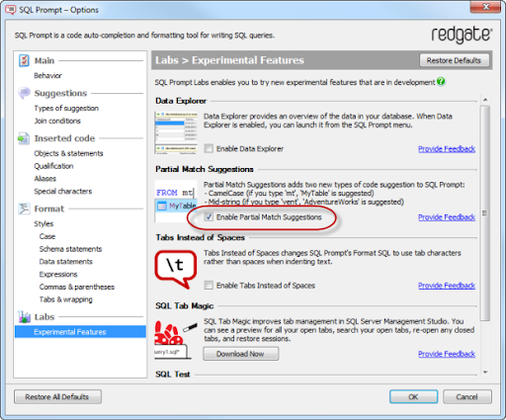506x420 pixels.
Task: Open Schema statements format page
Action: [70, 249]
